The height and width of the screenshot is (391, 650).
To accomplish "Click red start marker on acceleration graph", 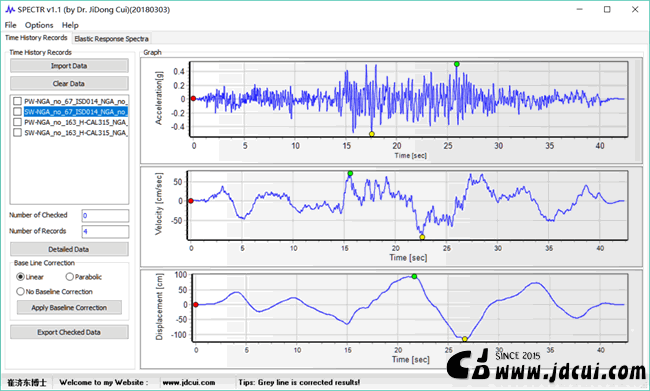I will [x=193, y=98].
